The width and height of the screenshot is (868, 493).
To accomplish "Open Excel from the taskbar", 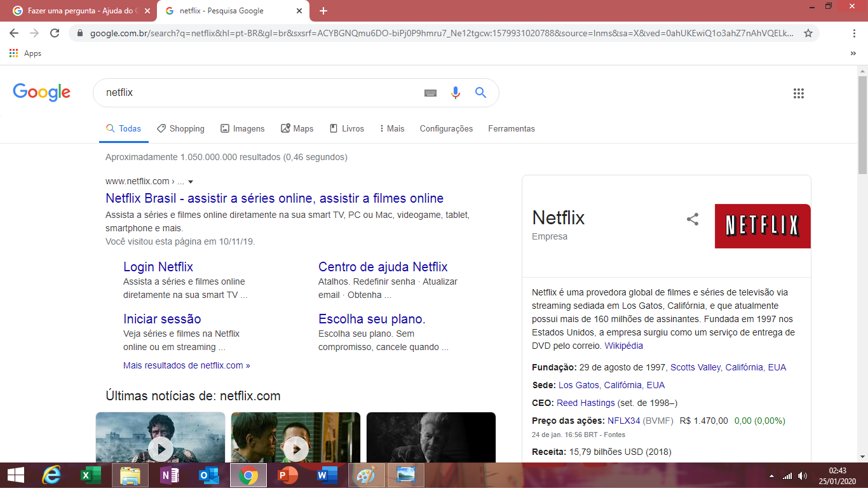I will [x=91, y=475].
